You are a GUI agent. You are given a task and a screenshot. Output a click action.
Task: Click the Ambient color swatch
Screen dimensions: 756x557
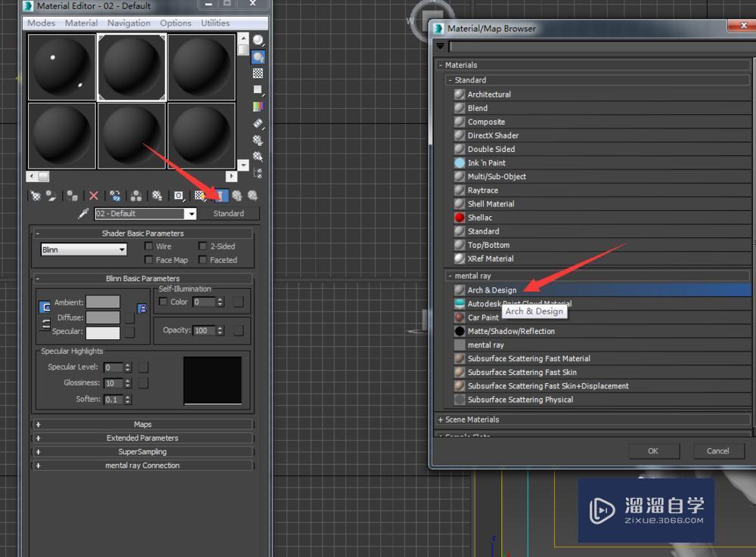[x=103, y=302]
